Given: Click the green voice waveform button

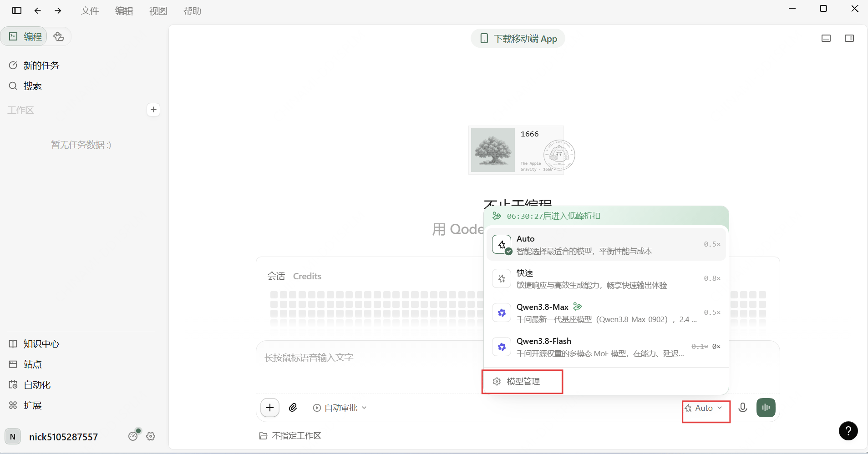Looking at the screenshot, I should click(766, 408).
